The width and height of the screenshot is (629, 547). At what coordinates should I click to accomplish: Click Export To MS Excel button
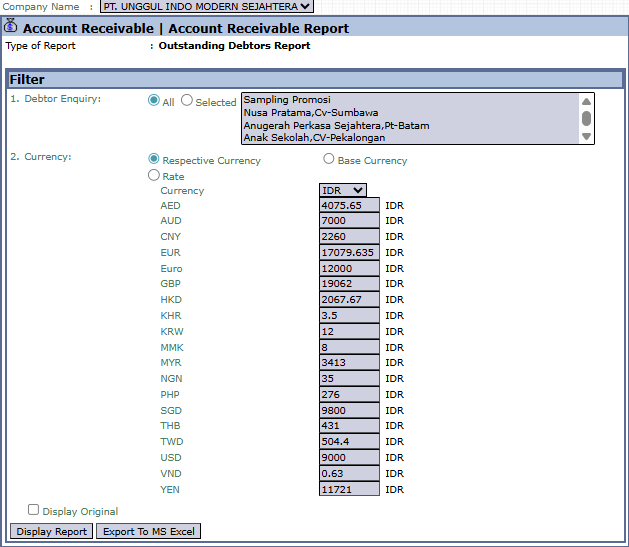(x=149, y=531)
